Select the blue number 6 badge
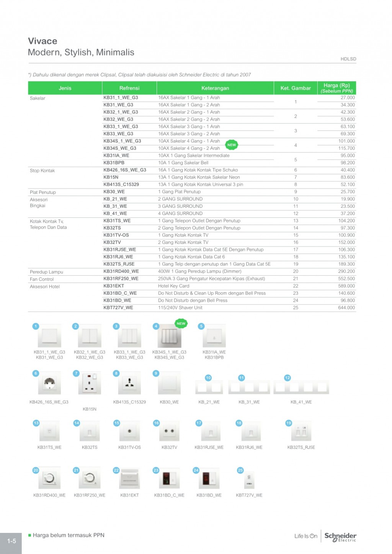 click(x=36, y=373)
